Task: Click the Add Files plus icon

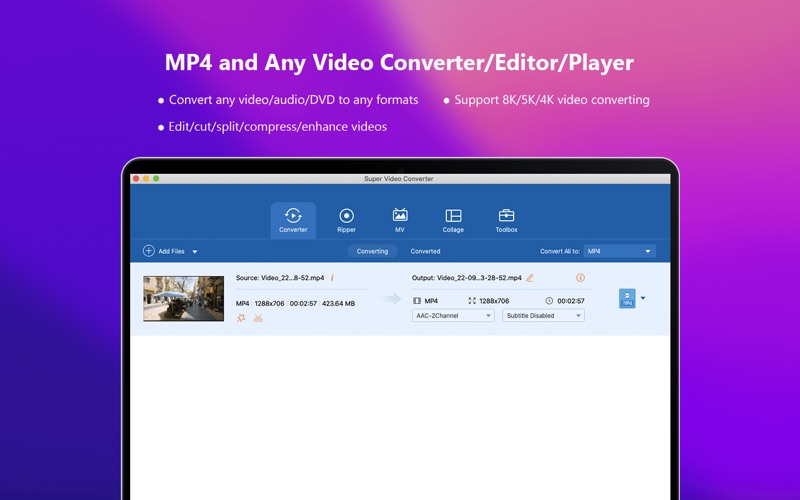Action: pos(148,251)
